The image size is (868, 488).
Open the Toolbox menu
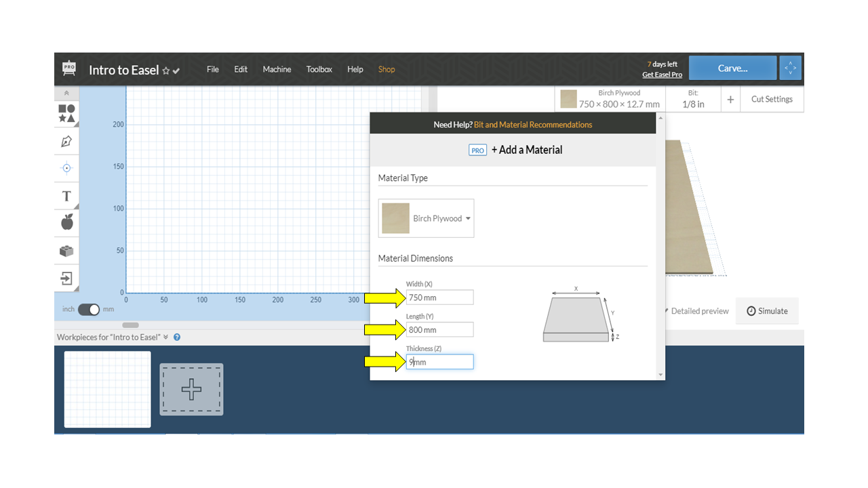pyautogui.click(x=319, y=69)
